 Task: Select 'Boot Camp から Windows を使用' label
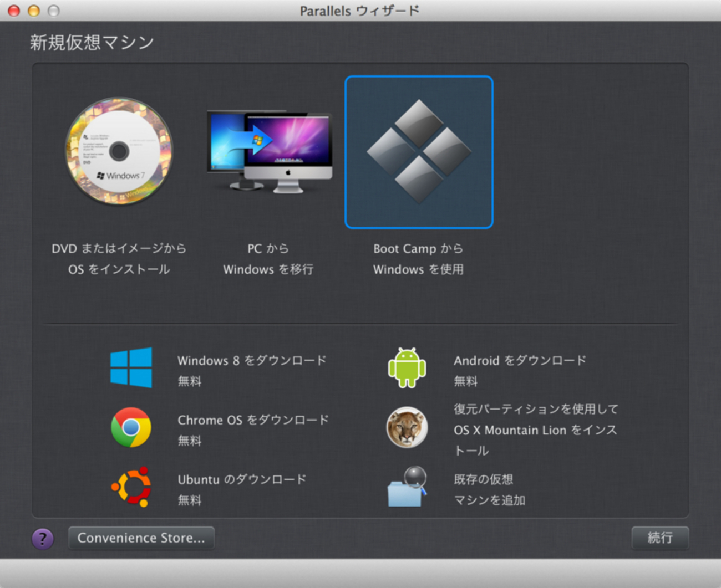point(419,259)
